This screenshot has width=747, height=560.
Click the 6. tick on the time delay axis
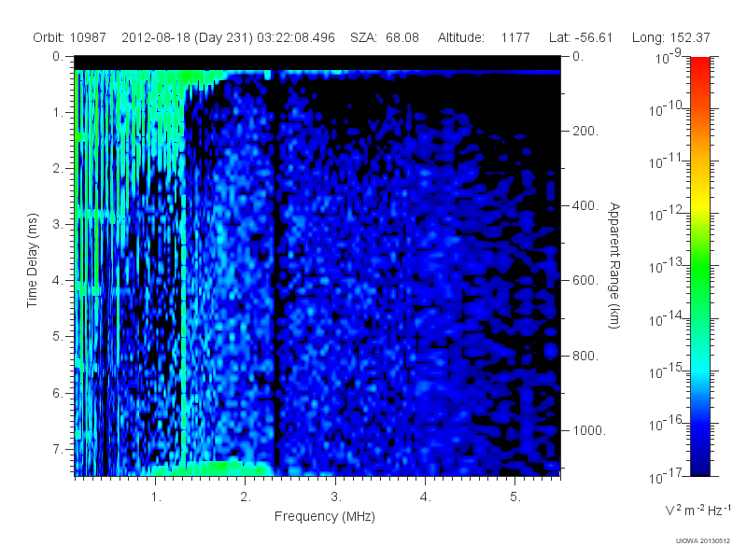(58, 393)
